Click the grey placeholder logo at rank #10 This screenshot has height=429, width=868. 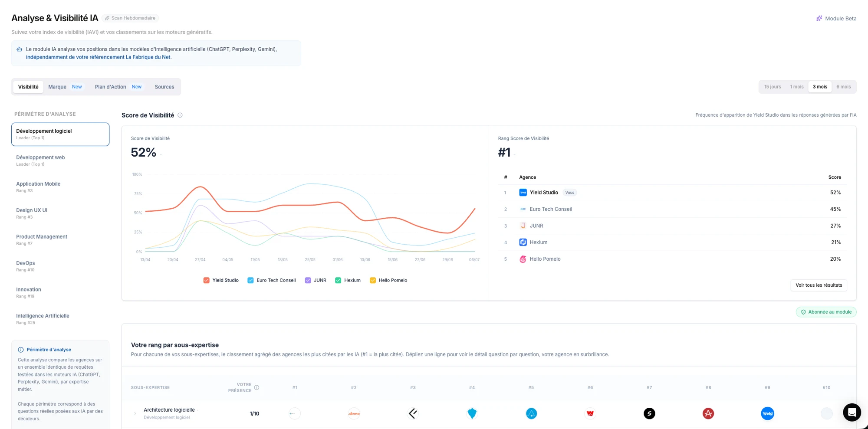(826, 413)
